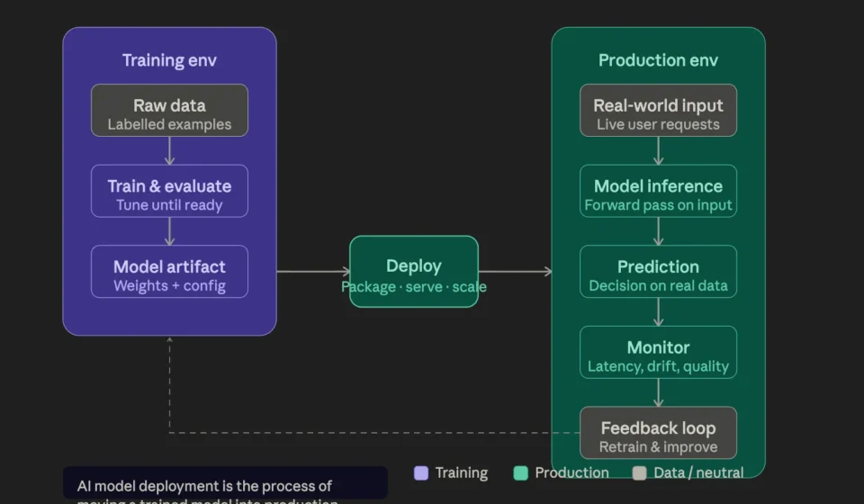Click 'Decision on real data' subtitle
Screen dimensions: 864x504
(658, 286)
